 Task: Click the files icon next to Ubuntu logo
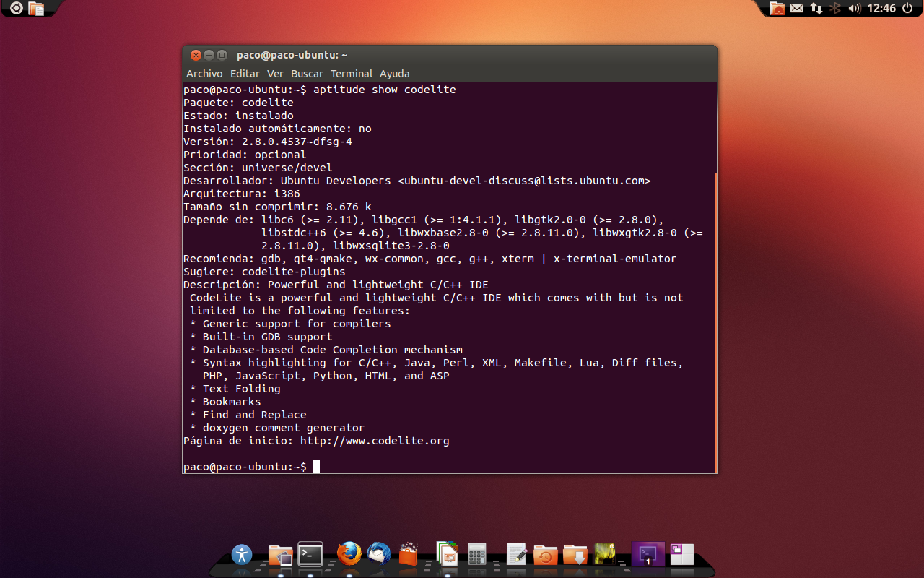[36, 9]
